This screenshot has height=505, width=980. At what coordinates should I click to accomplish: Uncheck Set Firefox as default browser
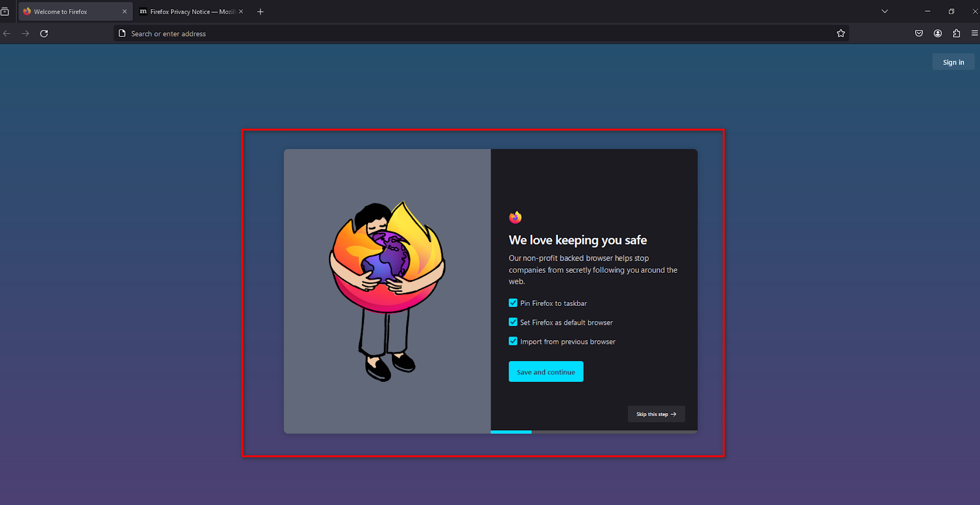click(513, 322)
